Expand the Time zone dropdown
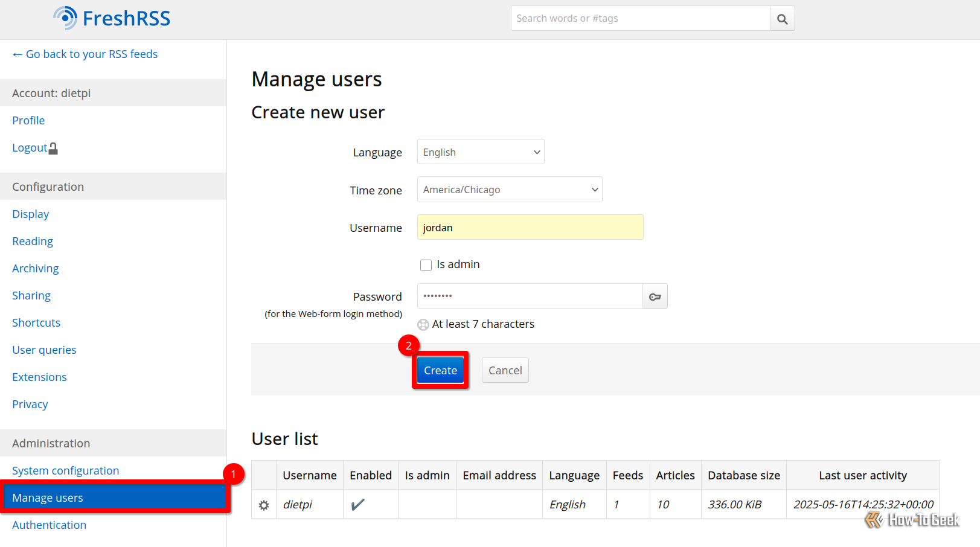The height and width of the screenshot is (547, 980). point(510,190)
